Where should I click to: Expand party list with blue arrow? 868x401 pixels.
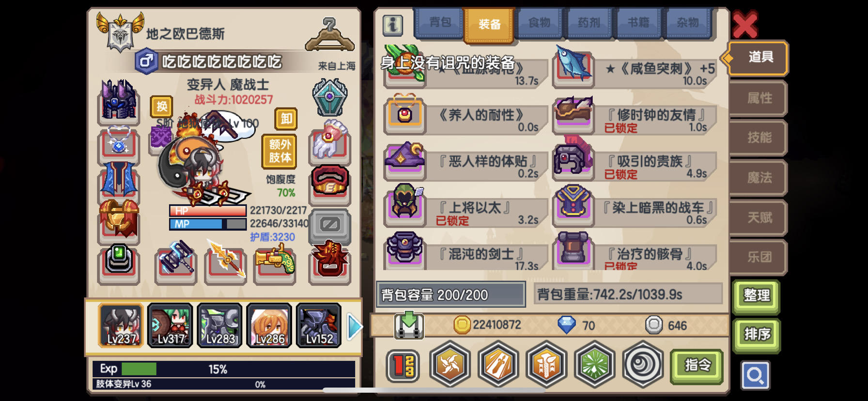click(x=355, y=327)
